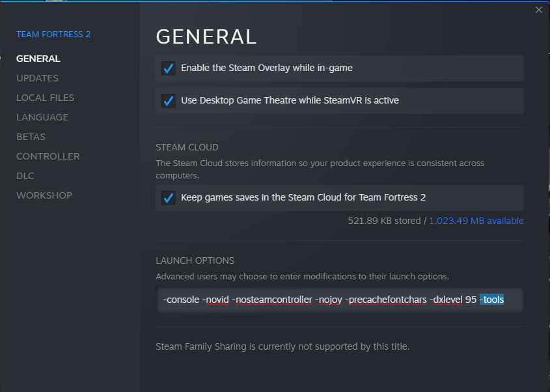Click inside the launch options field
550x392 pixels.
tap(338, 300)
